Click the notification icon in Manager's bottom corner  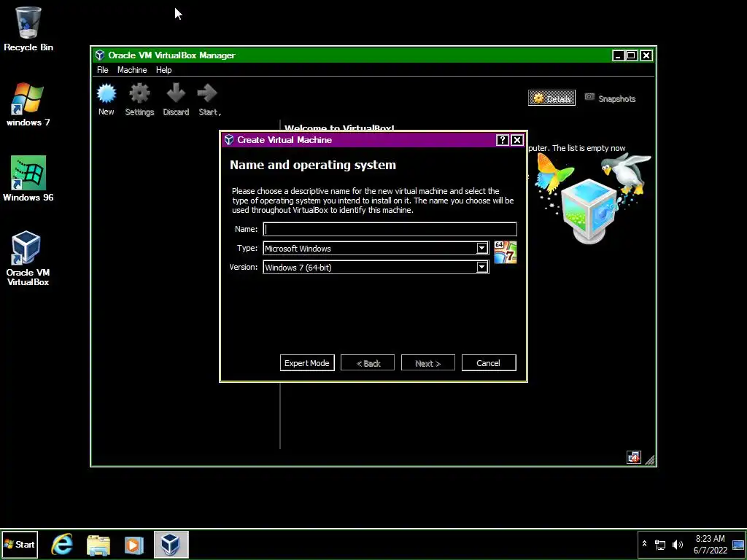(x=634, y=457)
